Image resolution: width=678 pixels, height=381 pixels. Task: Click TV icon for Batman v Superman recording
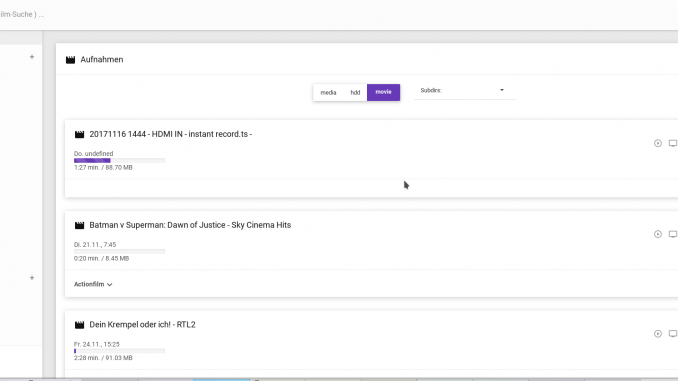pos(673,234)
